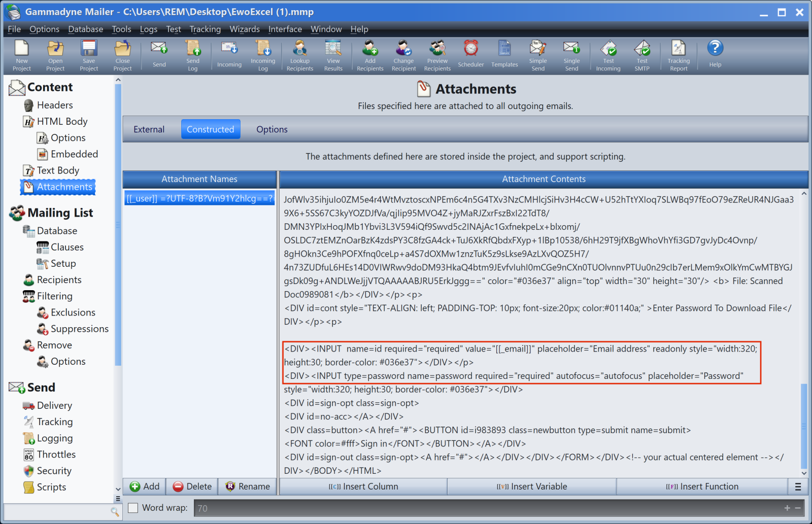Click the Insert Column button

tap(363, 486)
